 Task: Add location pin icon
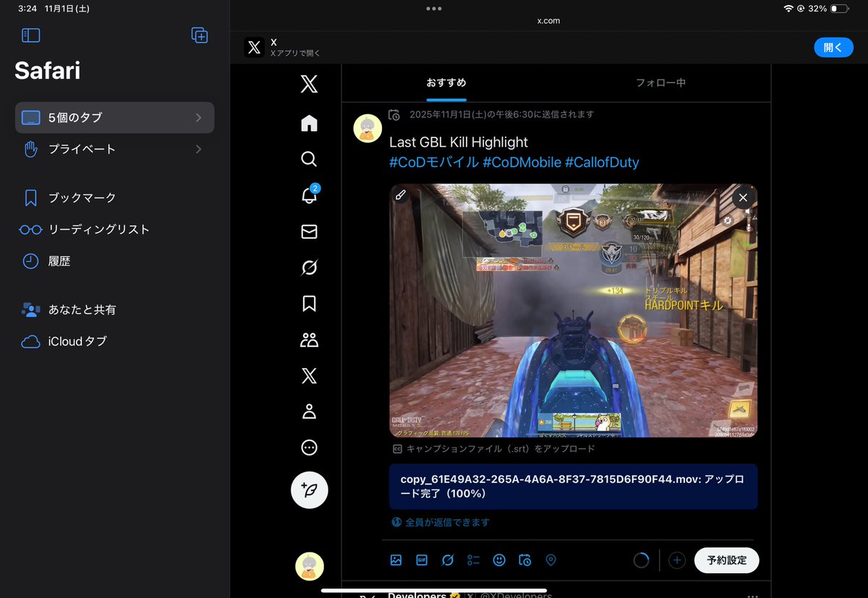[551, 560]
